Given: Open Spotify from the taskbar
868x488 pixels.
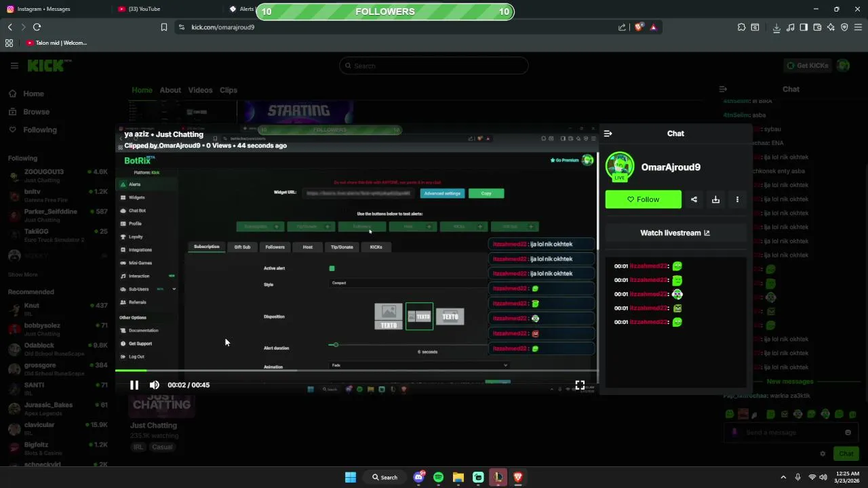Looking at the screenshot, I should coord(438,477).
